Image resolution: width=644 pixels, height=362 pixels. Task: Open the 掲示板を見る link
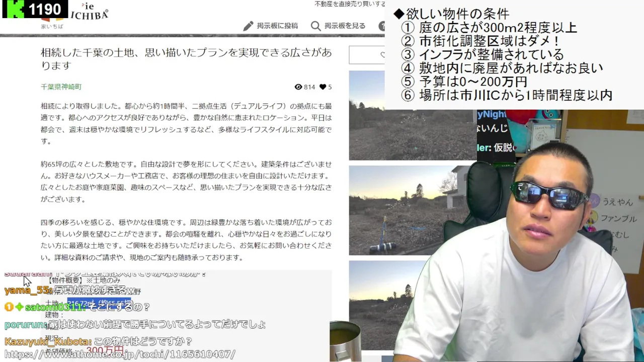pyautogui.click(x=345, y=26)
